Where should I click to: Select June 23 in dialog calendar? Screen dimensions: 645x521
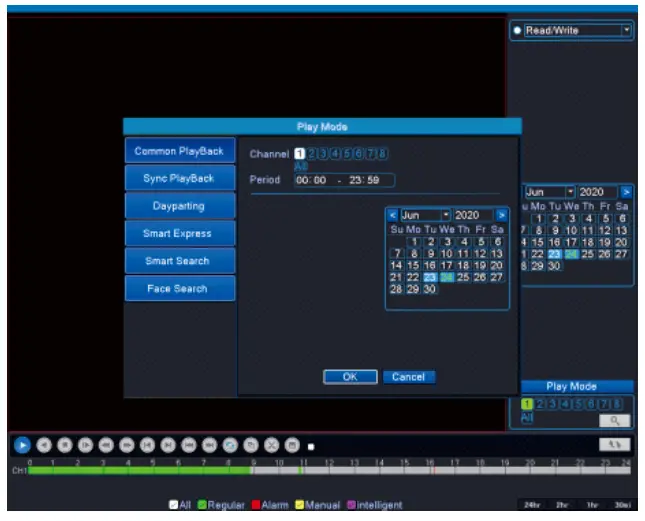430,277
